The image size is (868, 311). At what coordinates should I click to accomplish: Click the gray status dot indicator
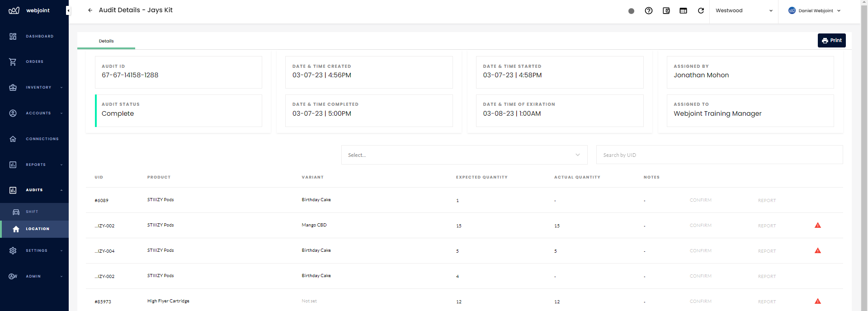[x=632, y=11]
